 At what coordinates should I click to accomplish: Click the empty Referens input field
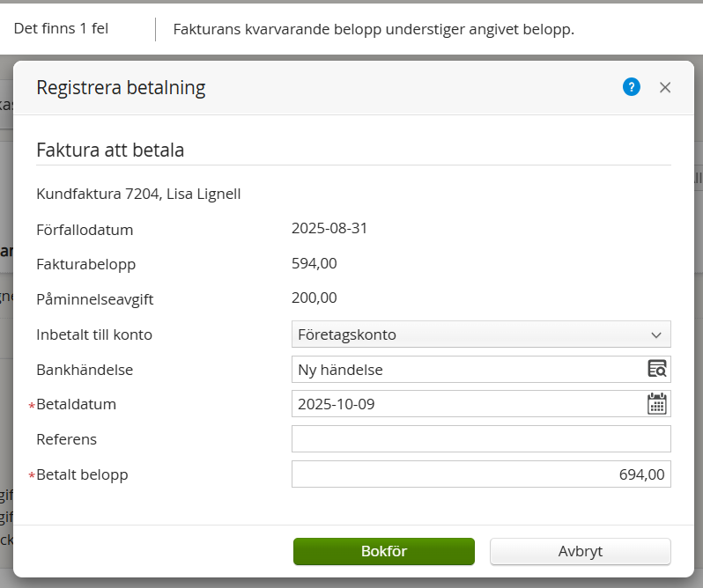click(x=481, y=439)
